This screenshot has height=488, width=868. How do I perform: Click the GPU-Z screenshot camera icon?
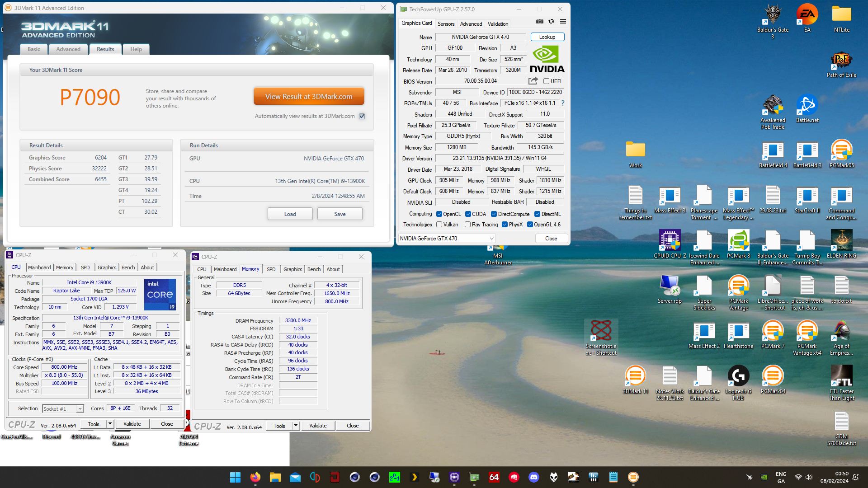tap(540, 21)
